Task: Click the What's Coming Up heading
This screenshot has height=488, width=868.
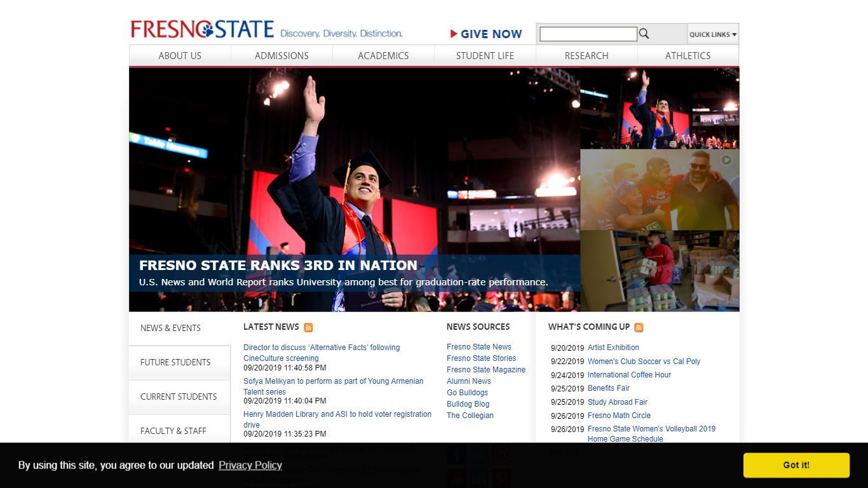Action: 589,327
